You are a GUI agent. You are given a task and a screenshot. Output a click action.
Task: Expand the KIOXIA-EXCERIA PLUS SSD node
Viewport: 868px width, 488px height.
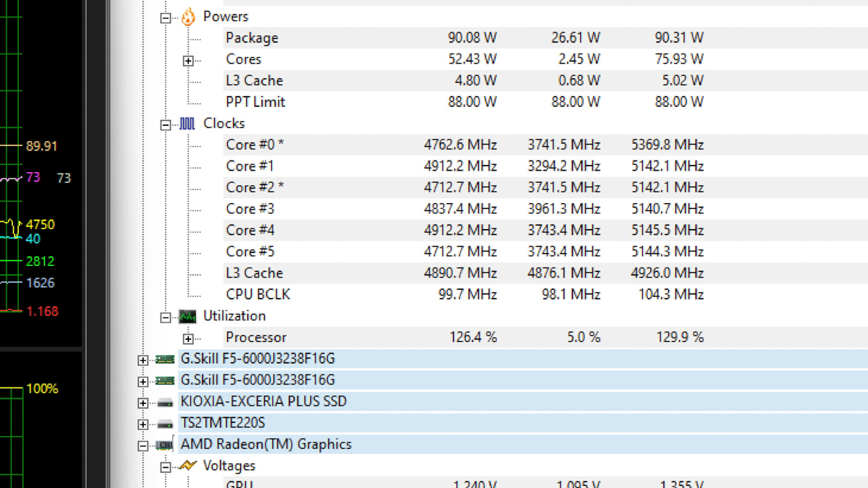pyautogui.click(x=142, y=403)
